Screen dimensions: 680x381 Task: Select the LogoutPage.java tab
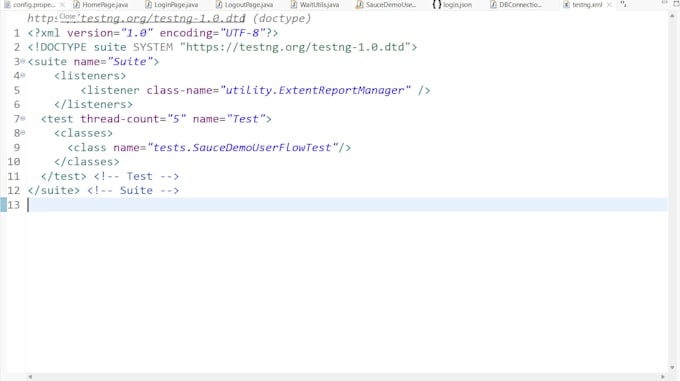tap(245, 5)
